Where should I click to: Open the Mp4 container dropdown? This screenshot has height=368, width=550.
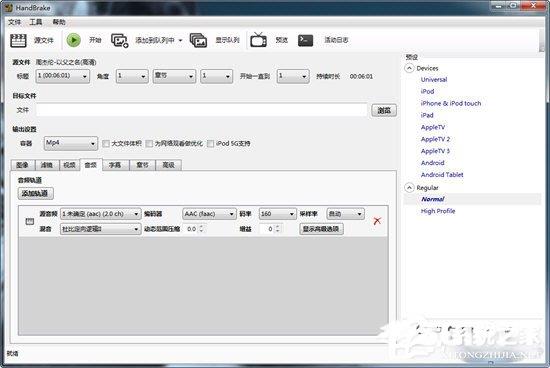pyautogui.click(x=71, y=143)
